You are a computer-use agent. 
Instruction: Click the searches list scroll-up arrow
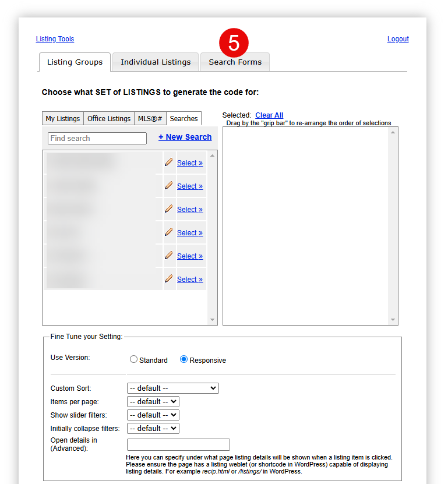pos(213,156)
